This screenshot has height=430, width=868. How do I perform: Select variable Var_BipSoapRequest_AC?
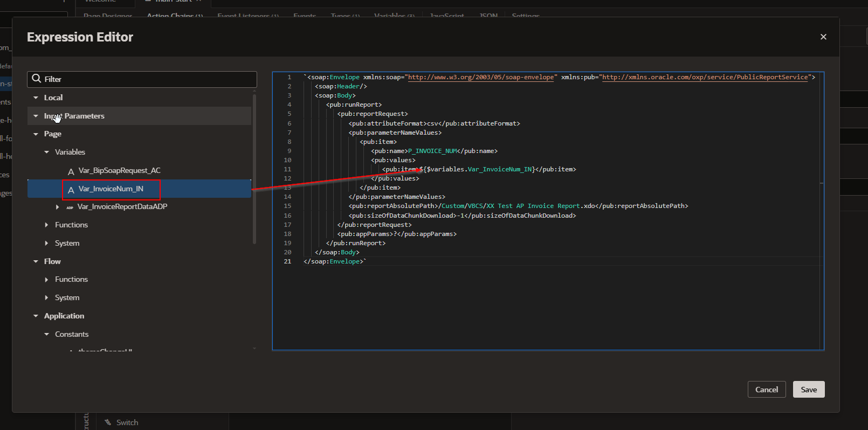[119, 171]
